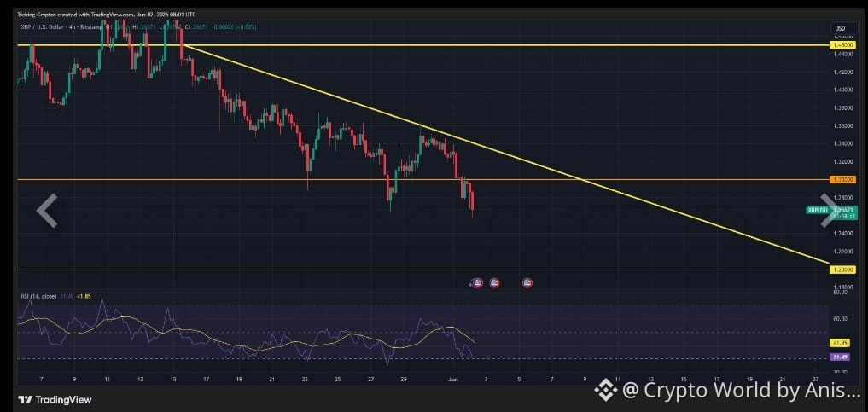This screenshot has width=868, height=412.
Task: Click the '29' date label on time axis
Action: pos(404,380)
